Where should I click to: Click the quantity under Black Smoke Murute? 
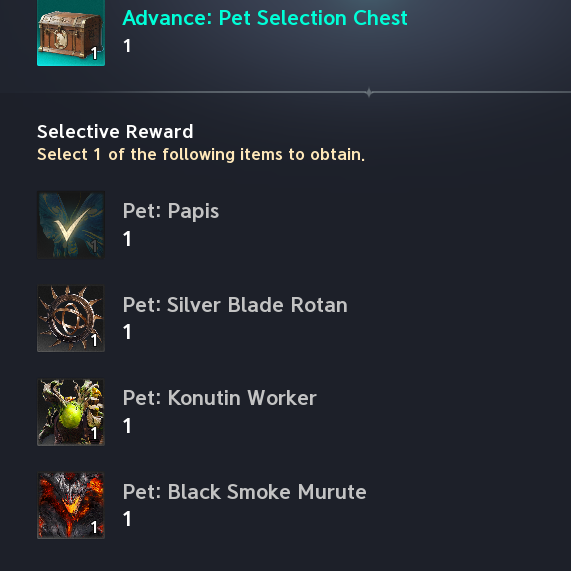(x=127, y=519)
